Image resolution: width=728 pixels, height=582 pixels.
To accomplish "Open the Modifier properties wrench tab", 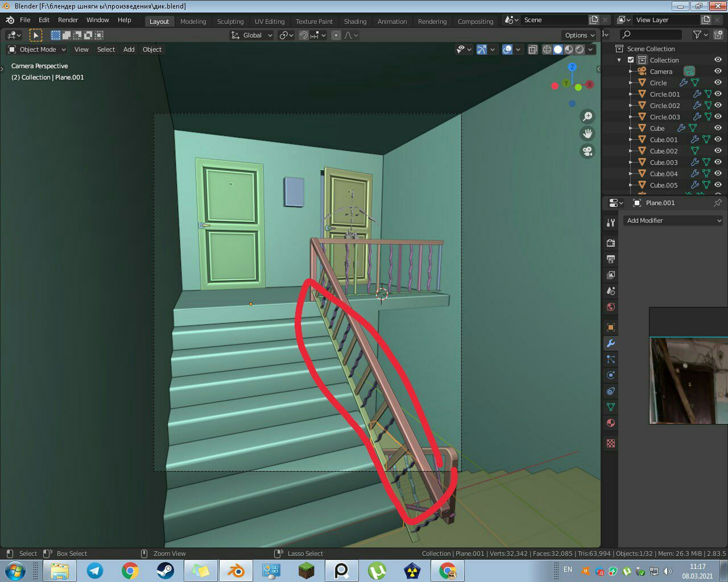I will [610, 343].
